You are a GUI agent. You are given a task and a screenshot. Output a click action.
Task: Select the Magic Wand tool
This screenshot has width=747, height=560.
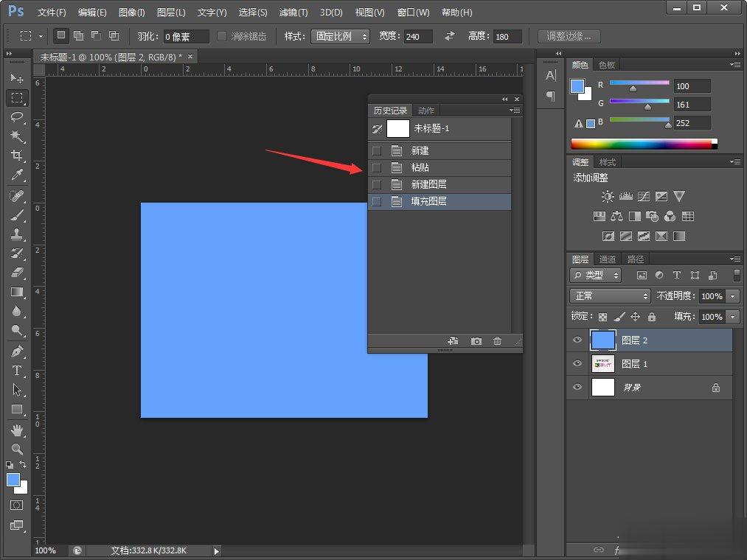(17, 136)
